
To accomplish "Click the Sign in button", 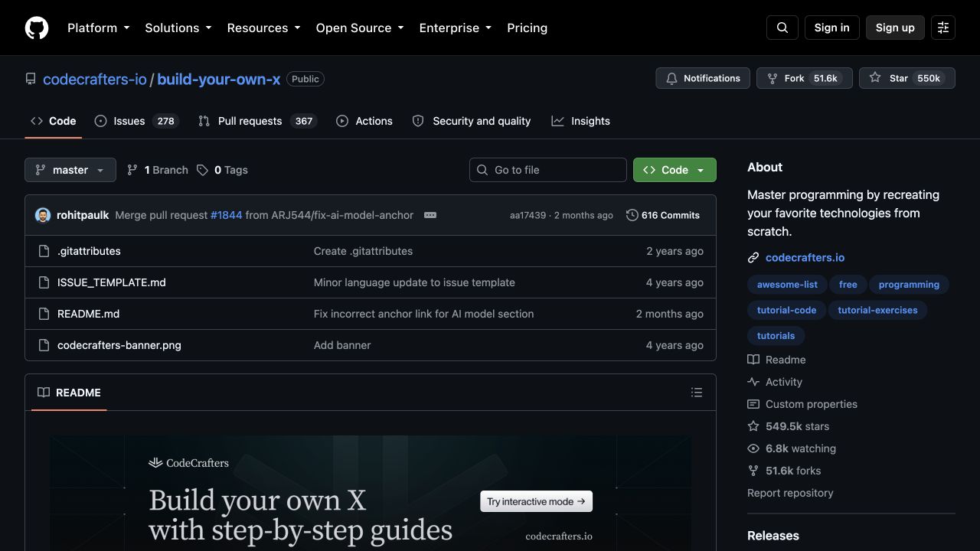I will click(832, 28).
